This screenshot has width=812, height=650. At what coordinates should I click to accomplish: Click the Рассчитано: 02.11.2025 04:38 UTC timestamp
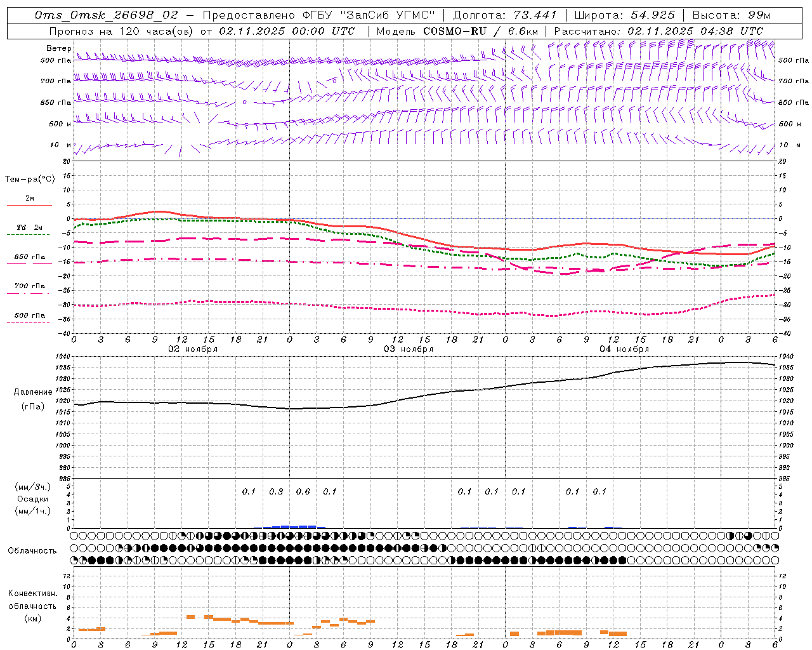pos(658,31)
